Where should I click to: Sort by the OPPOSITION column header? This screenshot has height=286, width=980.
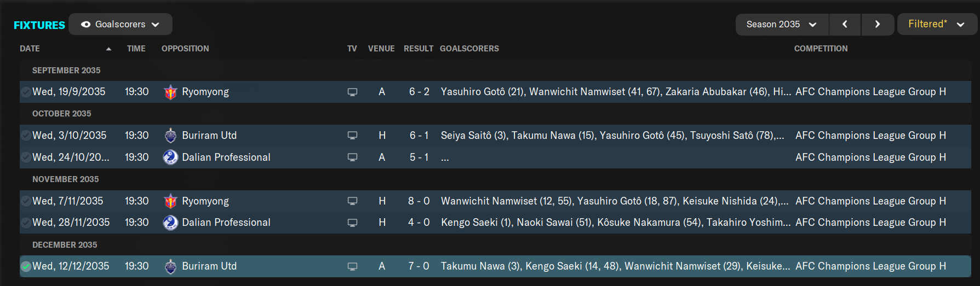point(185,49)
